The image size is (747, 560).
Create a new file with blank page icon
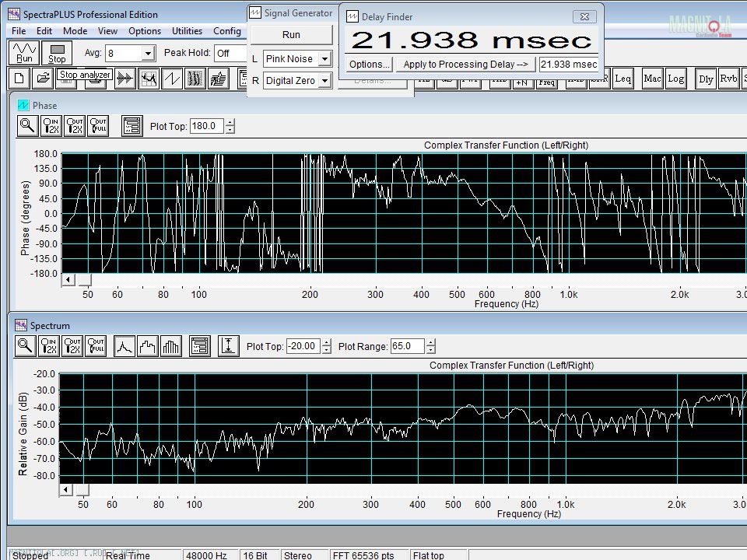(19, 79)
